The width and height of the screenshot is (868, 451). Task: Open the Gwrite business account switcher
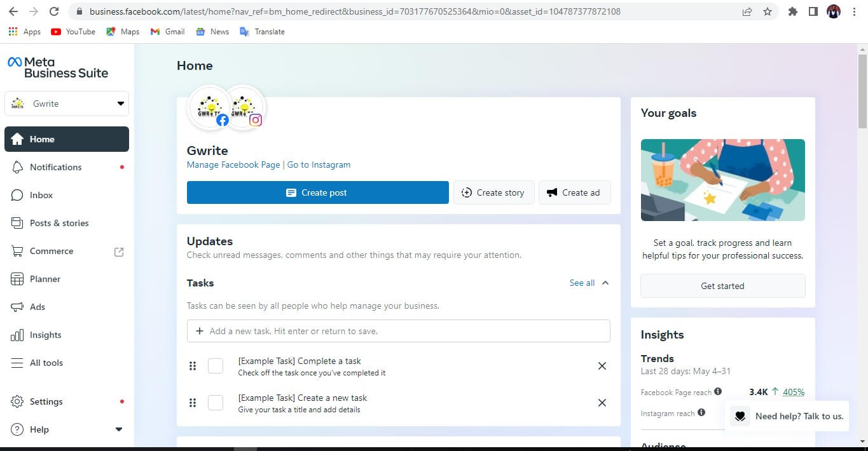[66, 104]
